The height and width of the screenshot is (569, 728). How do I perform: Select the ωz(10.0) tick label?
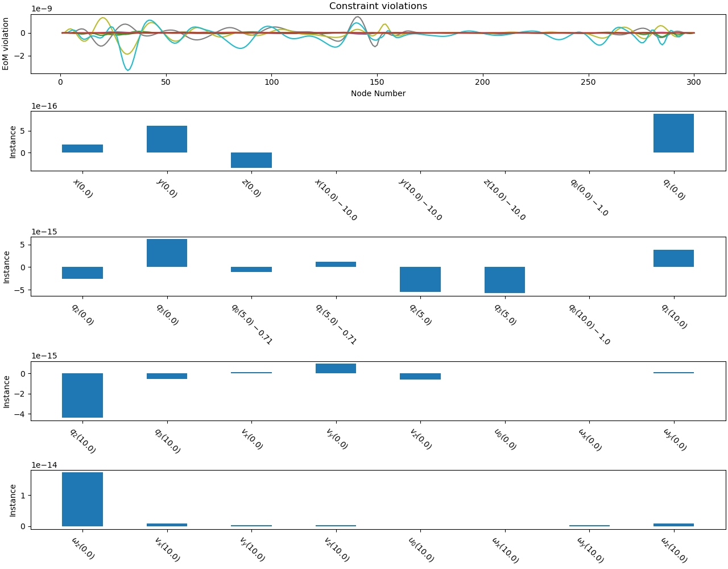(x=675, y=550)
